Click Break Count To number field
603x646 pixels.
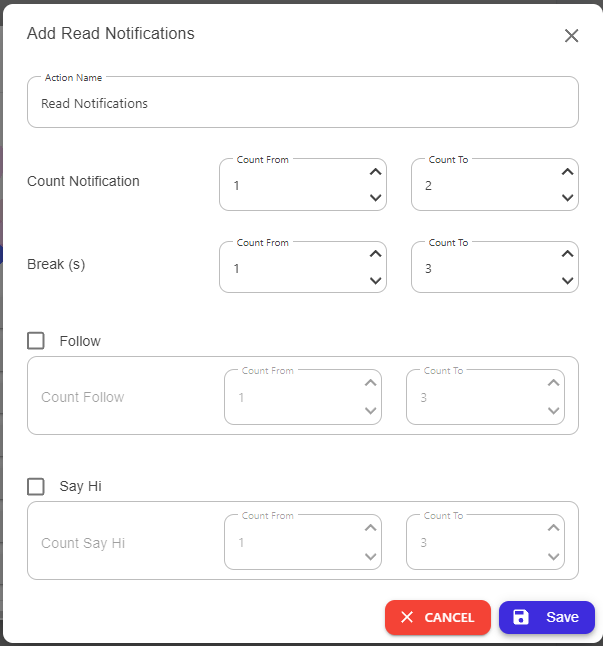pyautogui.click(x=495, y=267)
